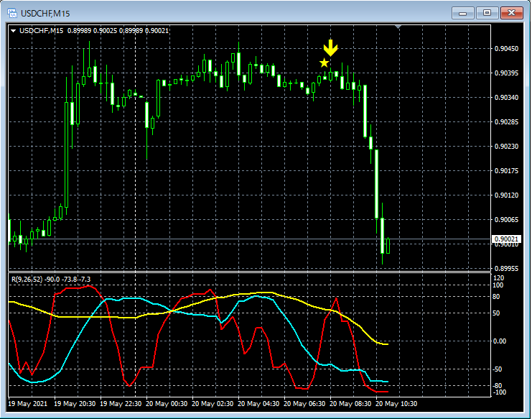Click the 0.89955 price on the scale
Image resolution: width=532 pixels, height=419 pixels.
coord(506,269)
